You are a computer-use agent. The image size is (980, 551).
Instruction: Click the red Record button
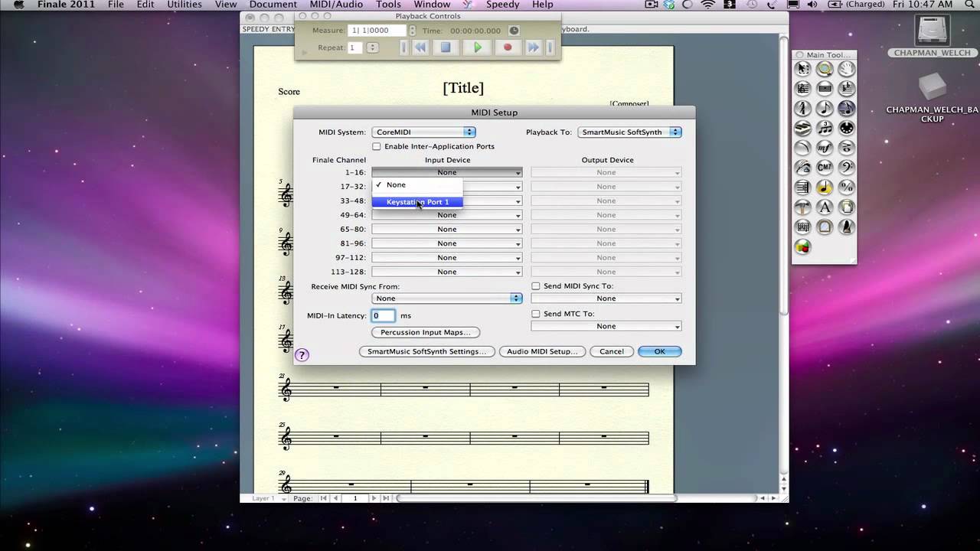pyautogui.click(x=507, y=47)
